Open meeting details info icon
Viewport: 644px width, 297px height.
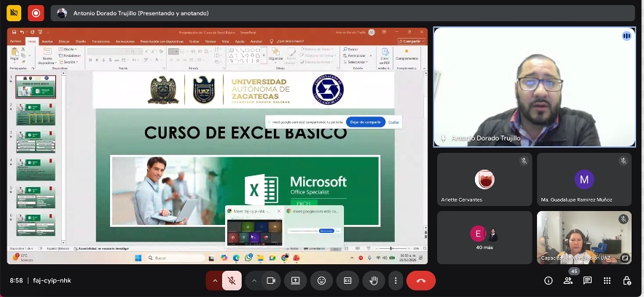(548, 280)
